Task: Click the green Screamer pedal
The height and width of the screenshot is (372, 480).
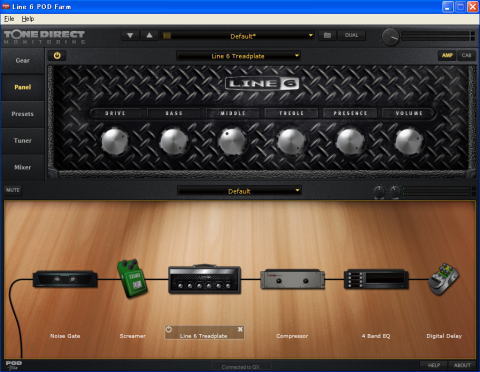Action: (x=132, y=278)
